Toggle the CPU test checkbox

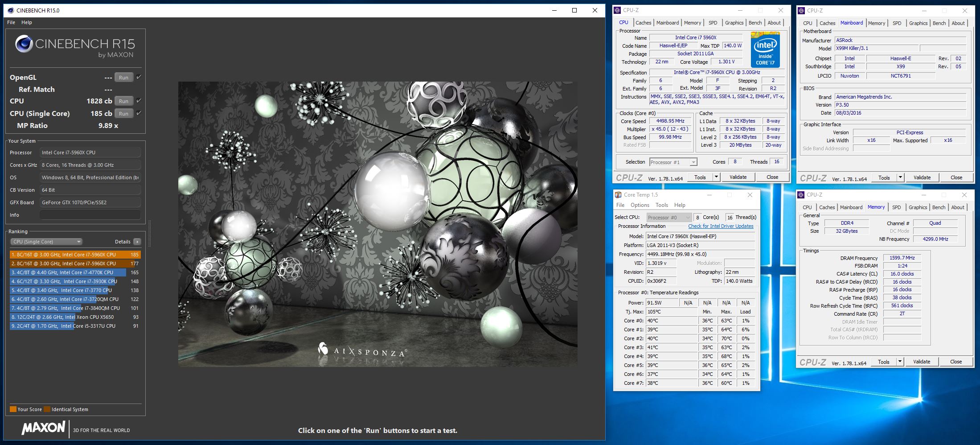139,101
